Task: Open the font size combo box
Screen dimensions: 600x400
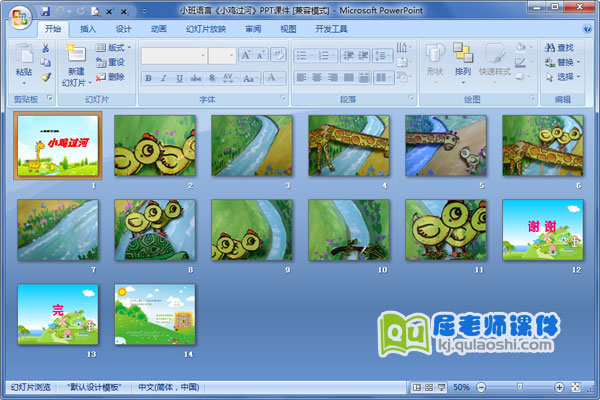Action: [222, 56]
